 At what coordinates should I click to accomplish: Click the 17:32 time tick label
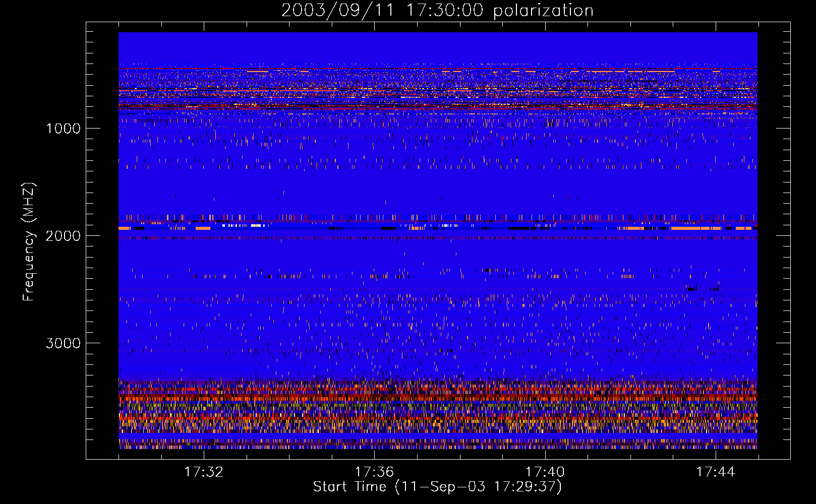click(x=204, y=472)
